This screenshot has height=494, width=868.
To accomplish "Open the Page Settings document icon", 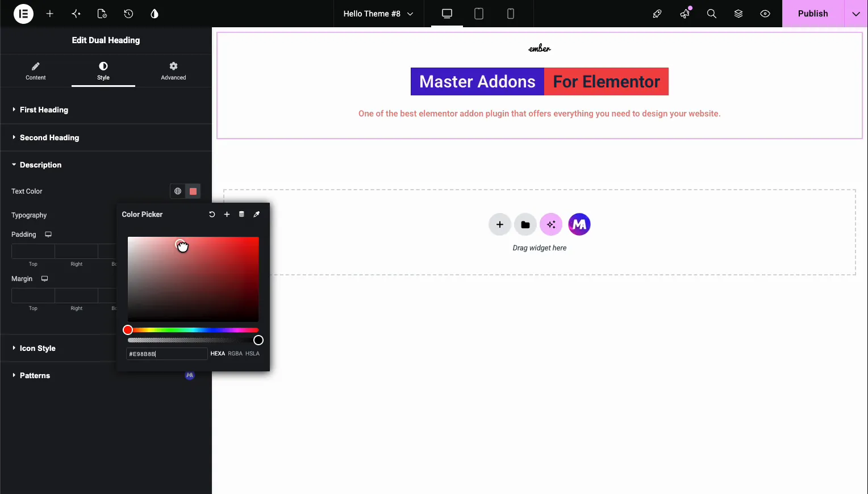I will tap(102, 14).
